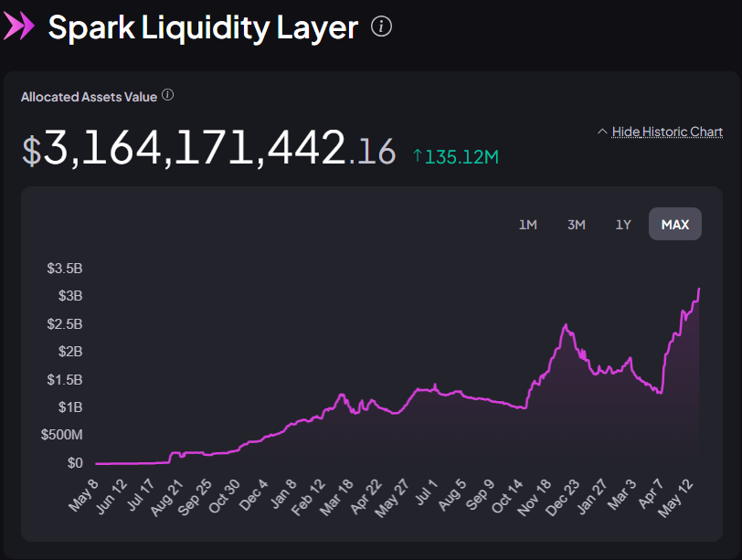Viewport: 742px width, 560px height.
Task: Click the Hide Historic Chart link
Action: tap(667, 132)
